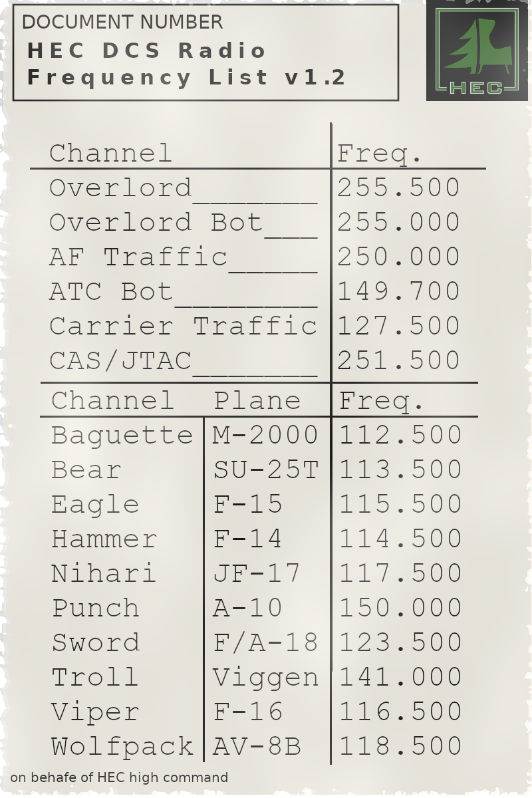This screenshot has width=532, height=798.
Task: Click the SU-25T plane cell
Action: [x=266, y=470]
